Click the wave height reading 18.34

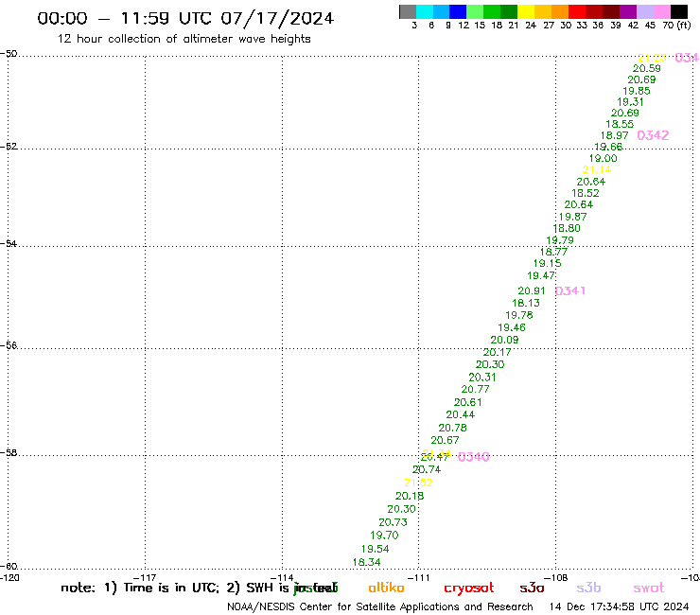click(x=366, y=563)
